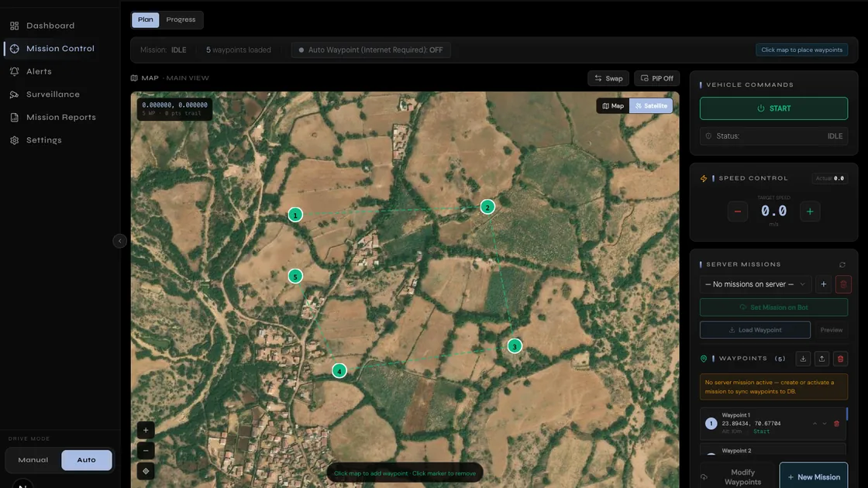Click Load Waypoint button
This screenshot has width=868, height=488.
pos(755,330)
